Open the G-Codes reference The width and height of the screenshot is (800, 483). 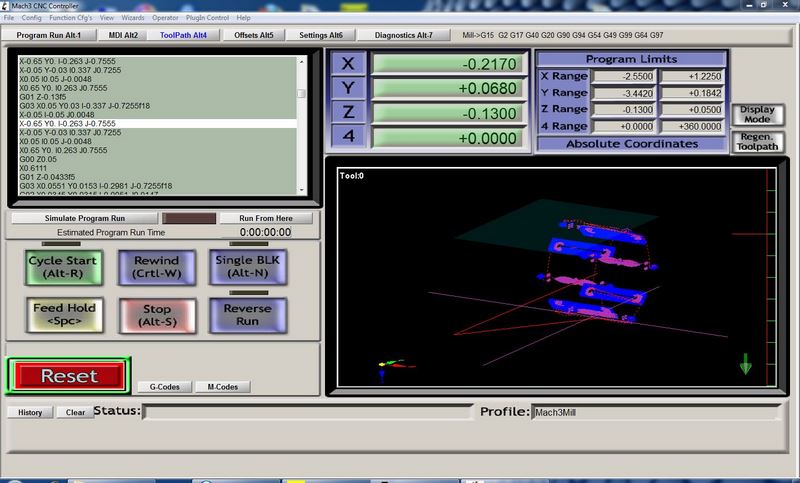(x=164, y=387)
